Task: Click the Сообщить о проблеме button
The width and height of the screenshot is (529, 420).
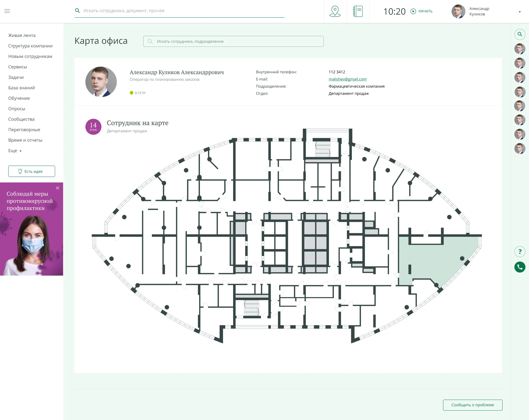Action: click(473, 405)
